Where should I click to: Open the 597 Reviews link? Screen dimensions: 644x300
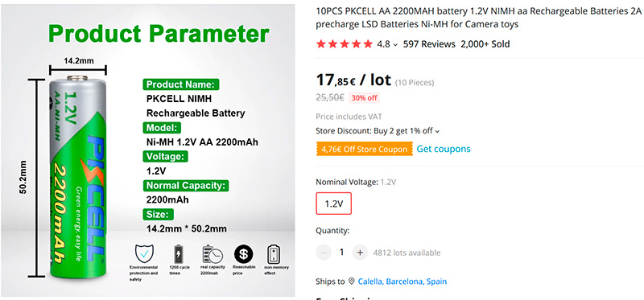tap(429, 44)
